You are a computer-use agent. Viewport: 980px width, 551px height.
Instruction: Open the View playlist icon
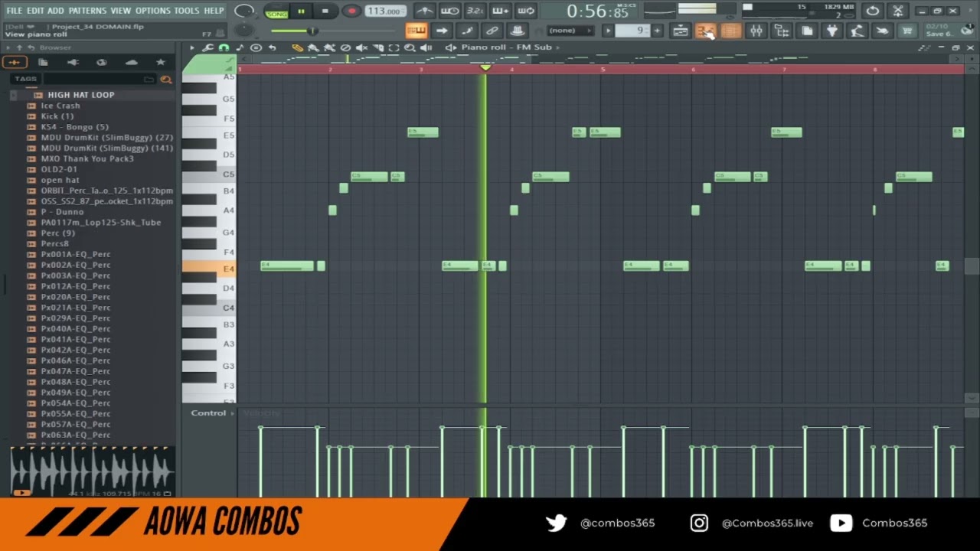click(681, 31)
